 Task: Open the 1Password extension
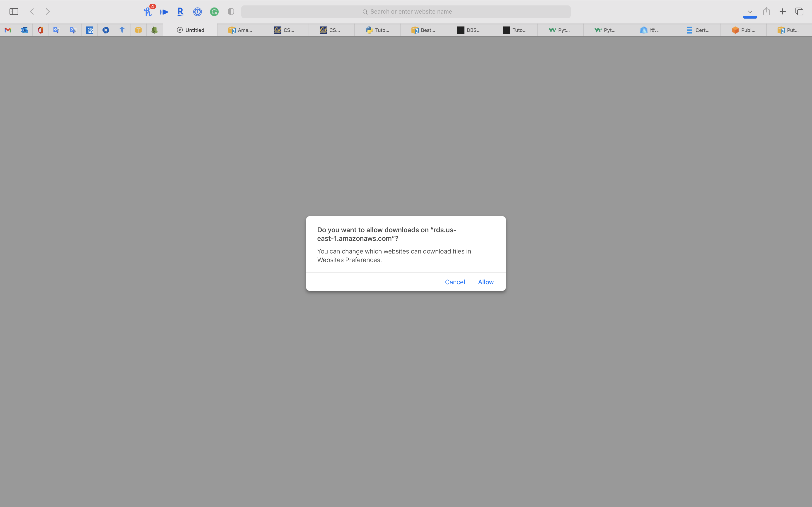point(197,12)
